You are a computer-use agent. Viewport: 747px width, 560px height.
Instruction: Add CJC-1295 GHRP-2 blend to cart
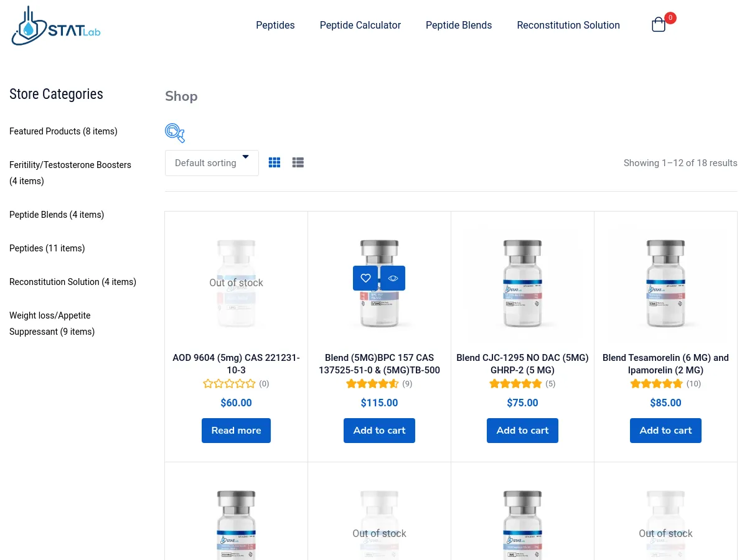522,431
